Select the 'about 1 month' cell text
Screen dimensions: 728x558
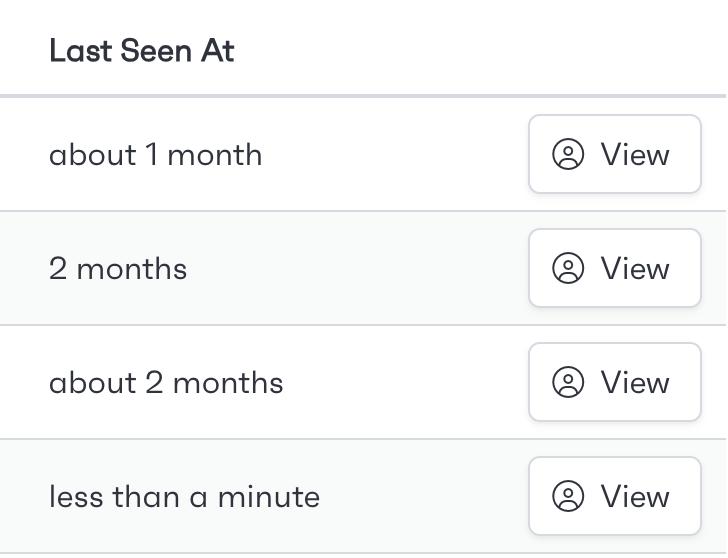tap(156, 155)
